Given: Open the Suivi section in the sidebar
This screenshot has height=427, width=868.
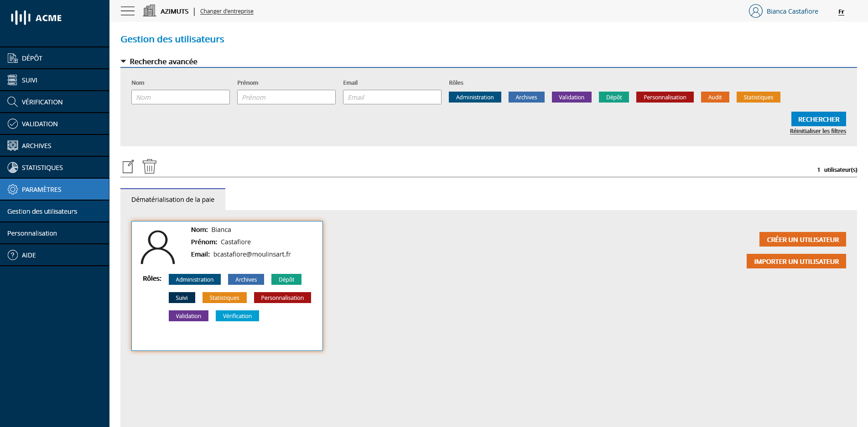Looking at the screenshot, I should point(12,80).
